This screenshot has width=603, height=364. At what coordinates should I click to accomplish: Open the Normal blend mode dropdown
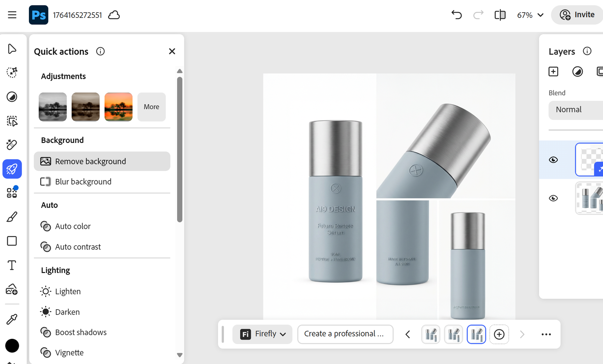[575, 110]
